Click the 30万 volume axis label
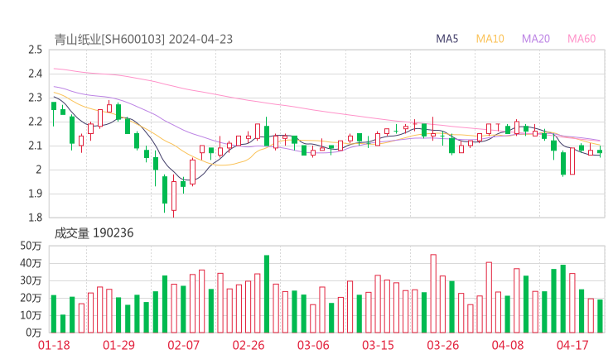The height and width of the screenshot is (364, 613). click(x=31, y=280)
